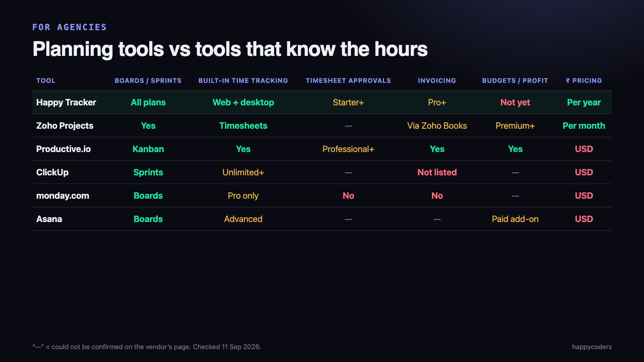Click the 'Boards' cell for Asana
The height and width of the screenshot is (362, 644).
pos(148,219)
